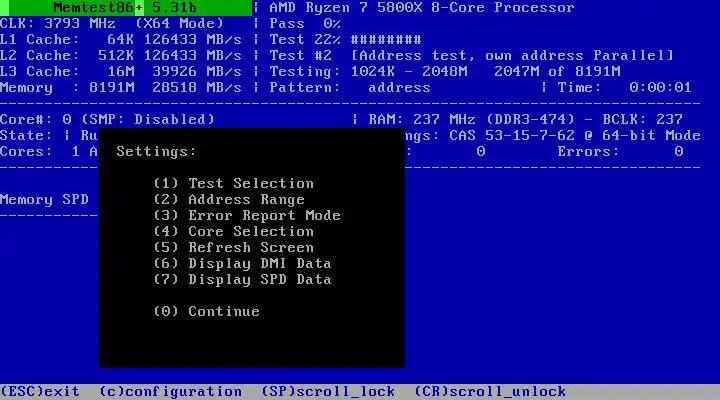Click the Pattern: address value

click(x=350, y=88)
